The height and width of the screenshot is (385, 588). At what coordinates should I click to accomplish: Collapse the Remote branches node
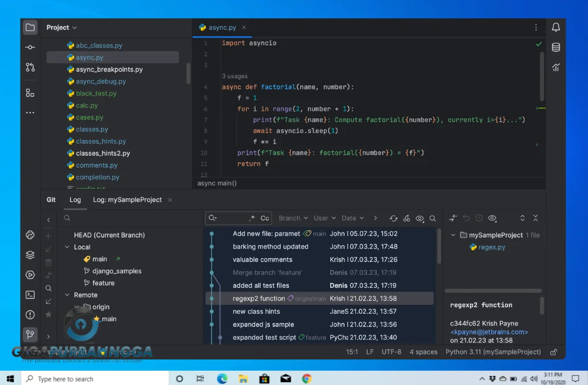[x=67, y=295]
